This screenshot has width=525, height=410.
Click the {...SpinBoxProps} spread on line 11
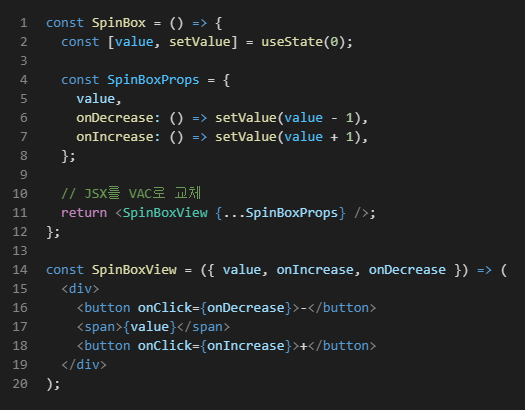coord(280,213)
